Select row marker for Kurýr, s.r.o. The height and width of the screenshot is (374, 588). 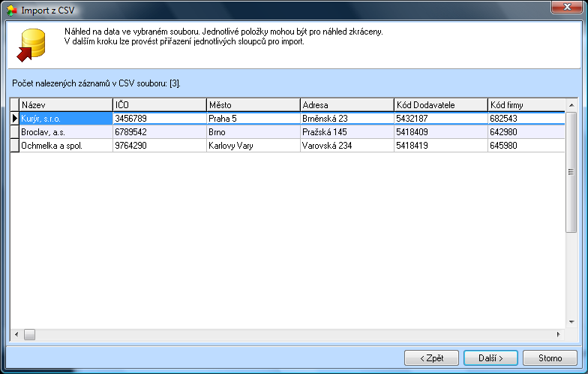(15, 119)
